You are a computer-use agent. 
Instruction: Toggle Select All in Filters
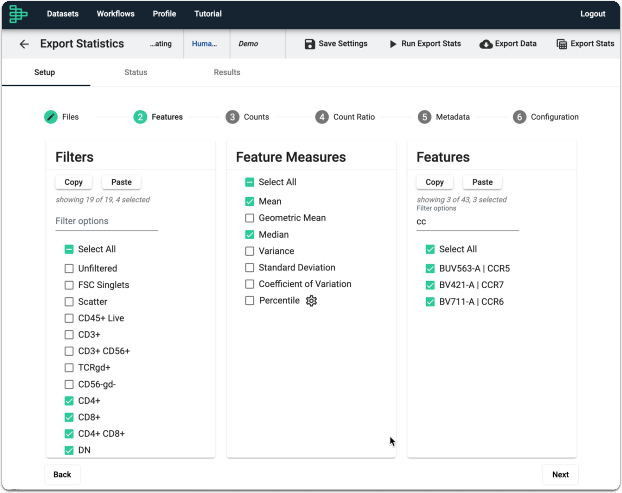click(x=69, y=249)
